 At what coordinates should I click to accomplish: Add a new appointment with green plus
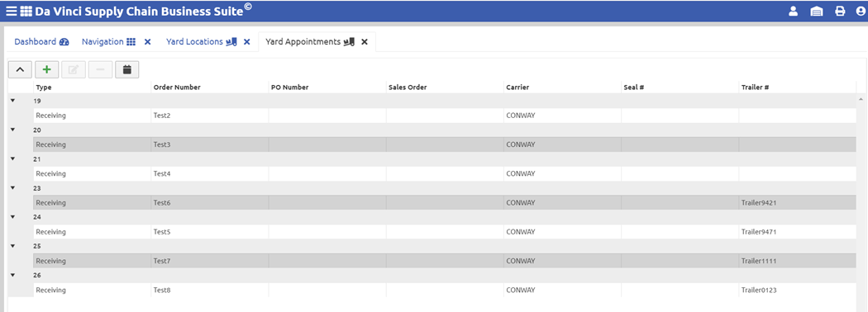click(x=46, y=69)
